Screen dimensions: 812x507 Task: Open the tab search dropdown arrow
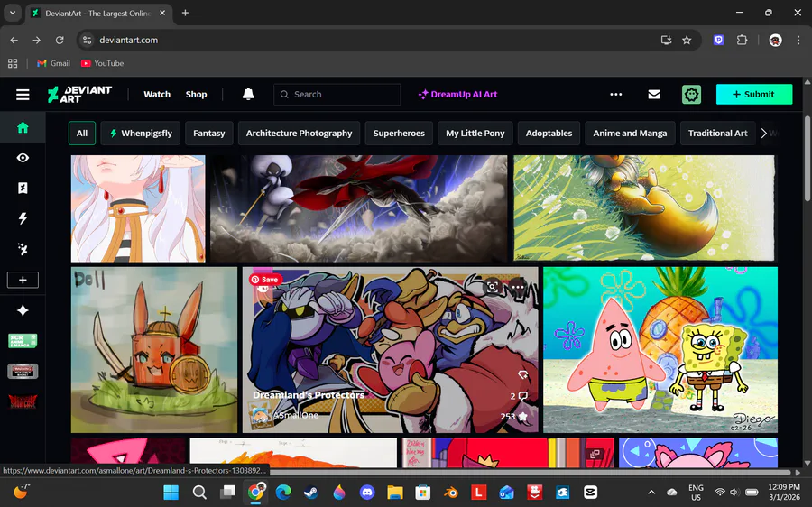[13, 13]
